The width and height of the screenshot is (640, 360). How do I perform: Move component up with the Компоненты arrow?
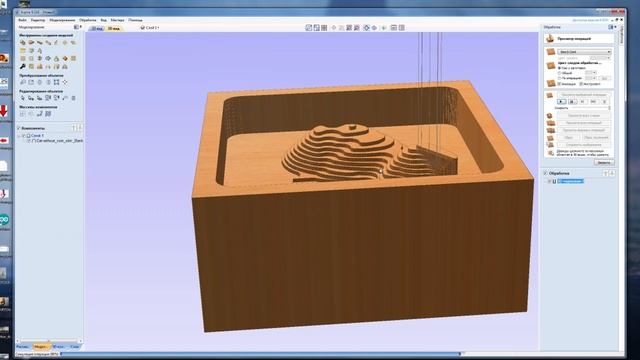[74, 128]
